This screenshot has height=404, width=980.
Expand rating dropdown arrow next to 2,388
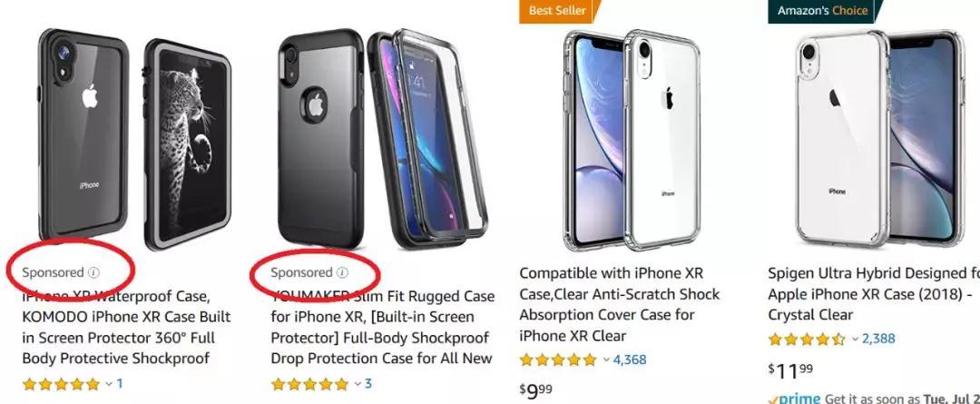[855, 340]
